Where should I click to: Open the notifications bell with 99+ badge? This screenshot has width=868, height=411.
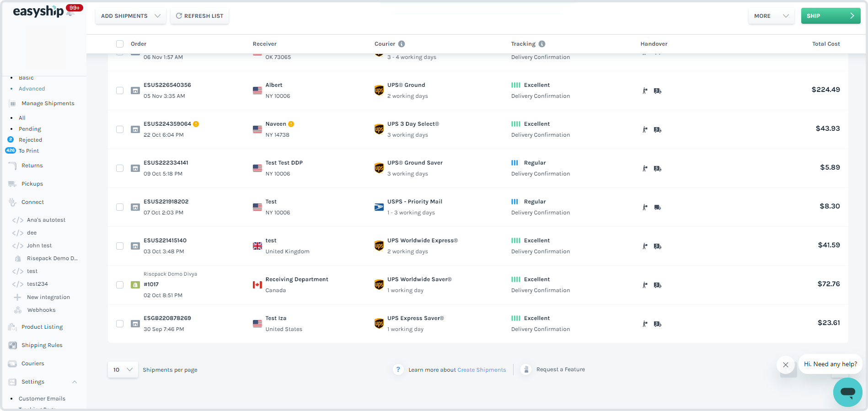click(70, 12)
